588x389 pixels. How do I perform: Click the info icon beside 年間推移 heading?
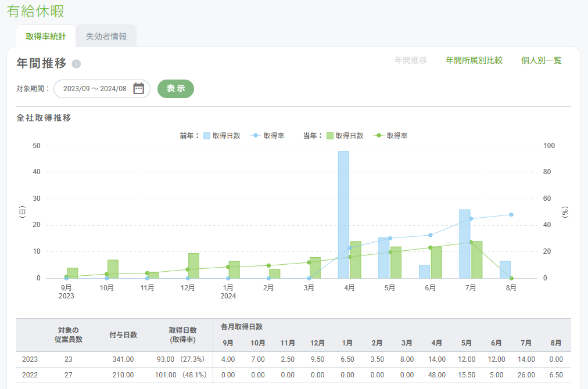click(76, 64)
